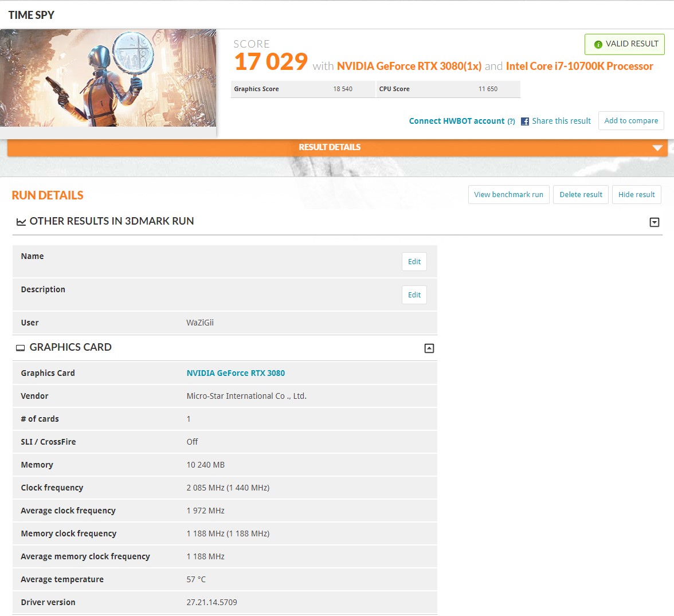This screenshot has height=616, width=674.
Task: Click Add to compare button
Action: 631,121
